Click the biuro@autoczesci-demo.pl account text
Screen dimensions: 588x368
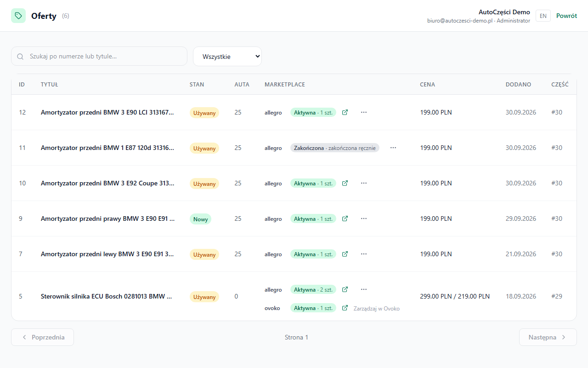(460, 21)
